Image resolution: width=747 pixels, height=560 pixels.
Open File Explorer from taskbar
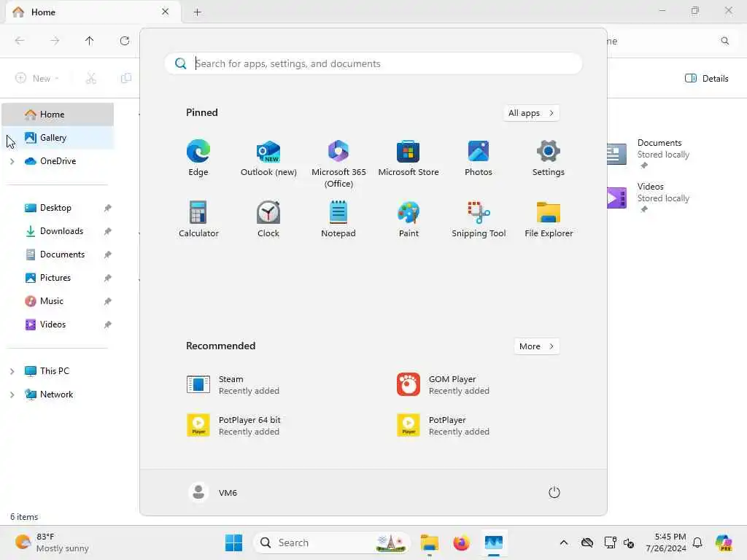(x=429, y=542)
